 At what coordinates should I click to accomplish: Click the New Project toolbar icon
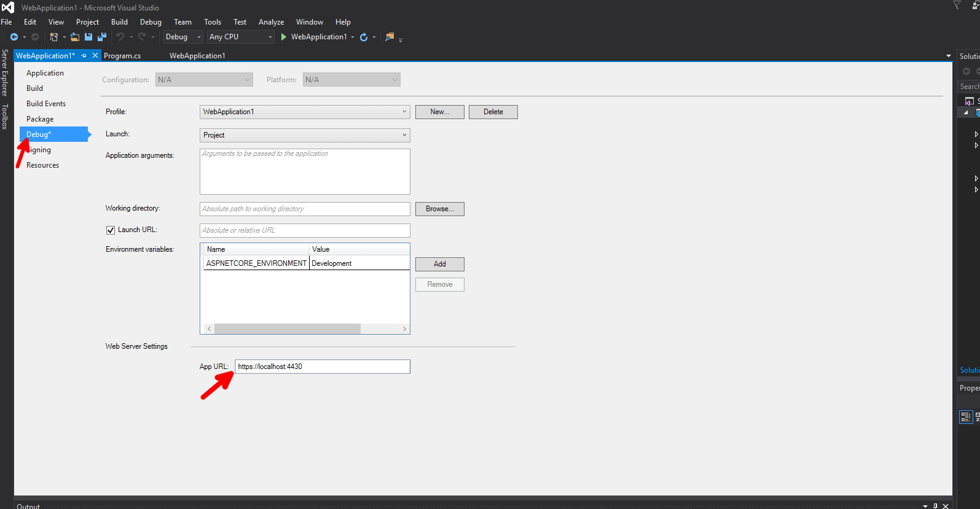54,37
